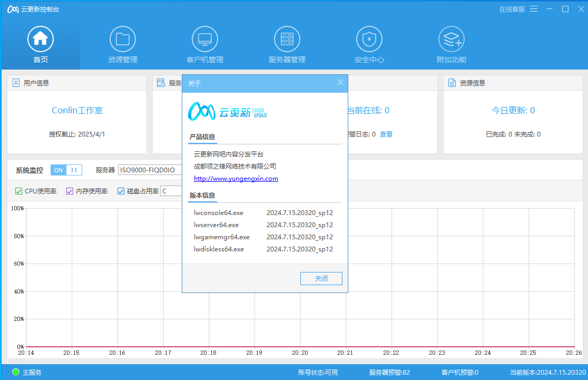Click the 查看 link for alert log

[386, 134]
